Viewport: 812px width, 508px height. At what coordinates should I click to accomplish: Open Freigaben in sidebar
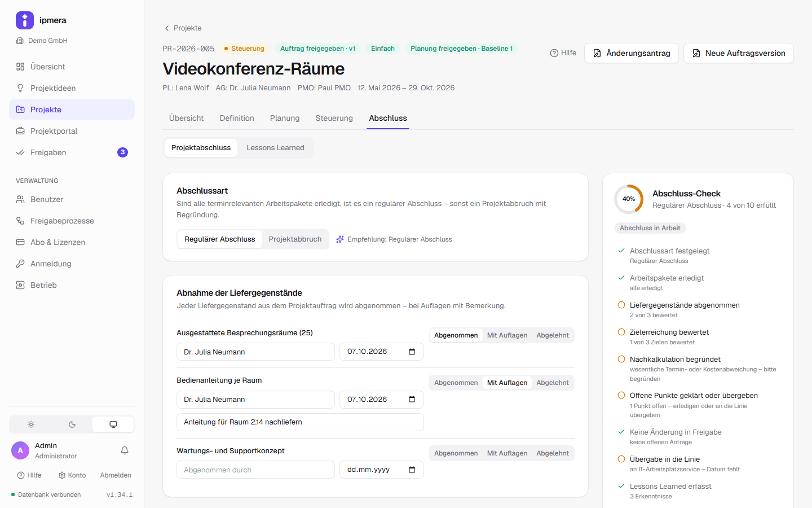pyautogui.click(x=72, y=152)
